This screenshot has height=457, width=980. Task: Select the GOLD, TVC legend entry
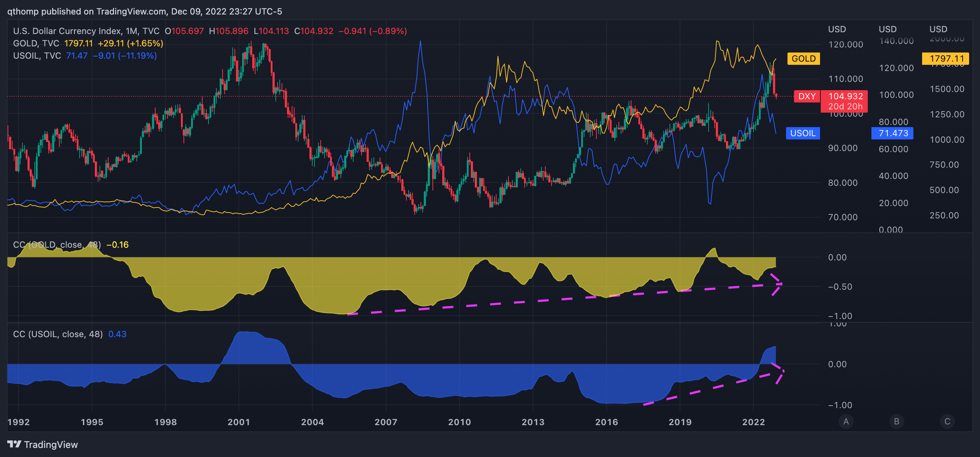click(x=36, y=43)
